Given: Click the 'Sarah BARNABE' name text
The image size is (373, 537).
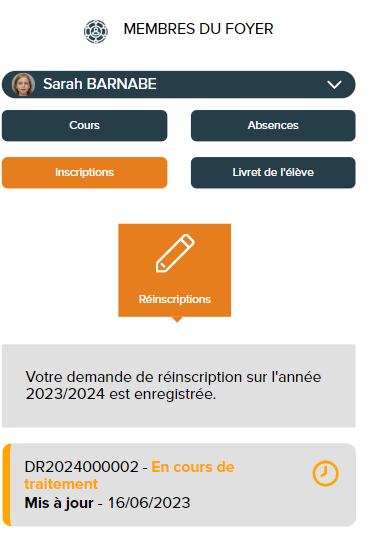Looking at the screenshot, I should click(100, 84).
